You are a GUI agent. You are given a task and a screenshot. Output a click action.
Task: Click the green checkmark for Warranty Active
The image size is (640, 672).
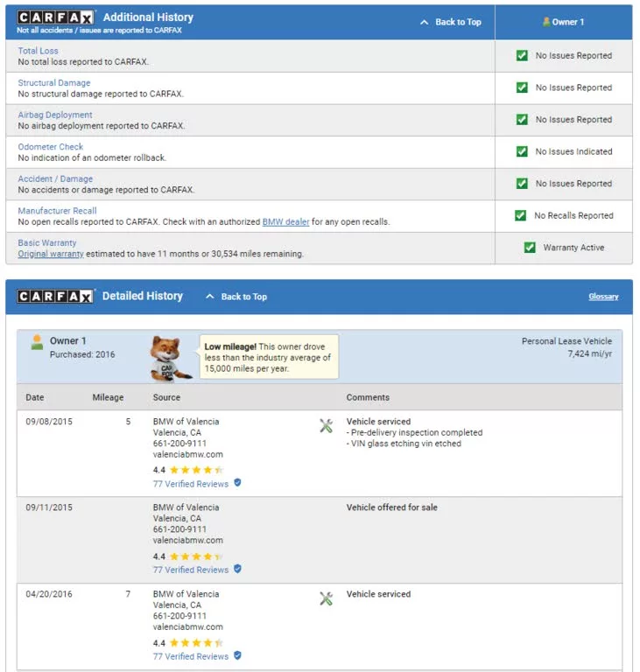(x=530, y=248)
